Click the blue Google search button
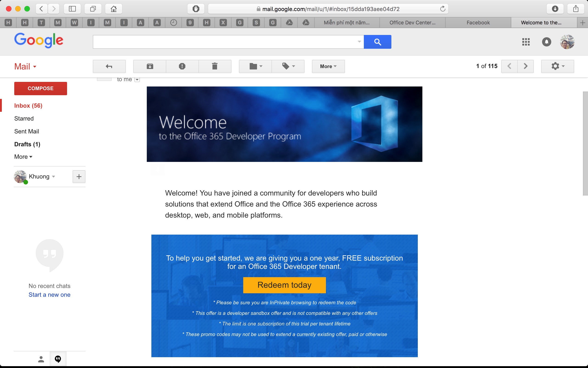Image resolution: width=588 pixels, height=368 pixels. point(377,42)
